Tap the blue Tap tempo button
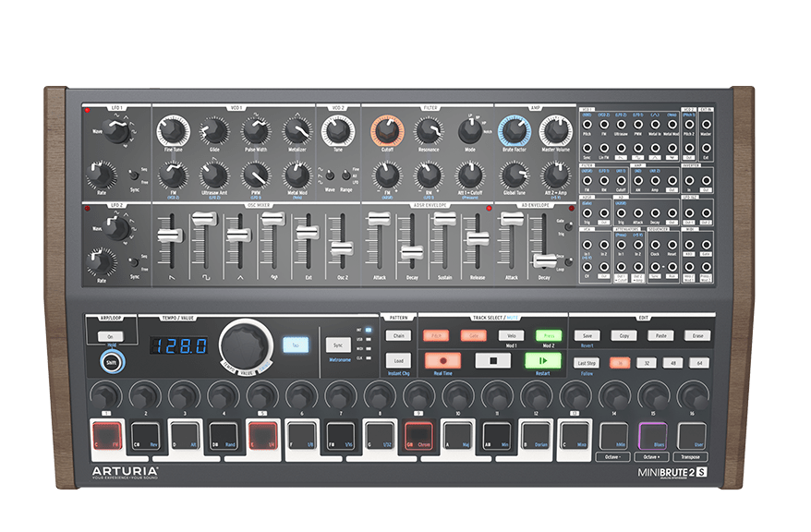The image size is (811, 532). (296, 345)
